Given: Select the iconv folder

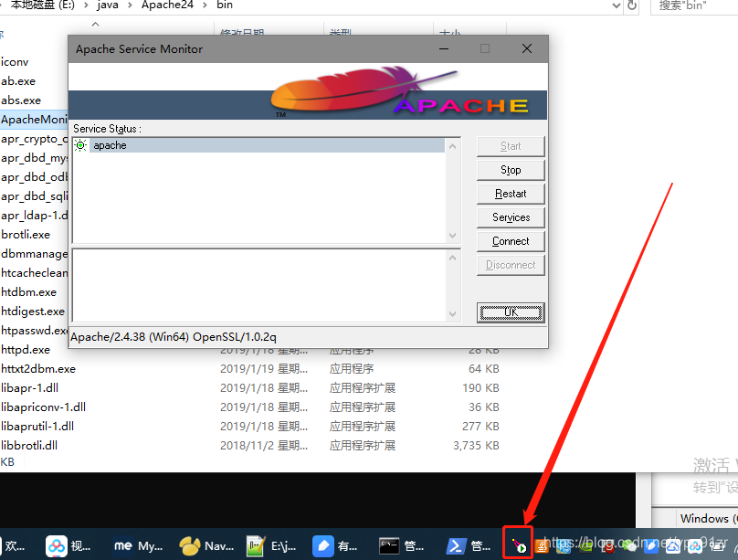Looking at the screenshot, I should 15,62.
